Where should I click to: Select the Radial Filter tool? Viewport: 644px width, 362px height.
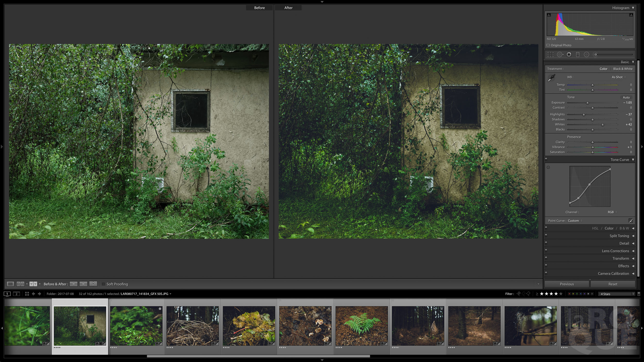tap(587, 54)
